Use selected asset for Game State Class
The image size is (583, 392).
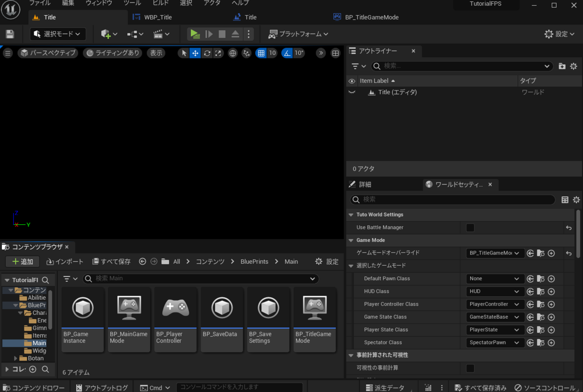[531, 317]
